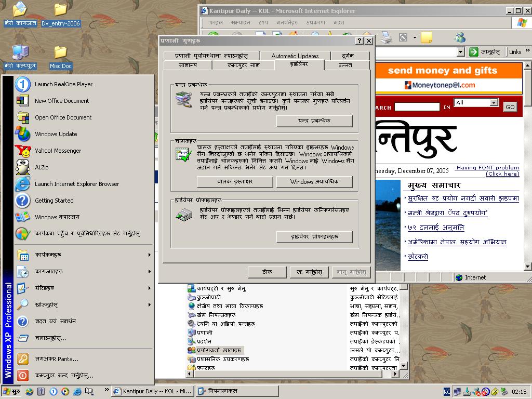Open the 'All' search category dropdown
The width and height of the screenshot is (532, 399).
[494, 103]
